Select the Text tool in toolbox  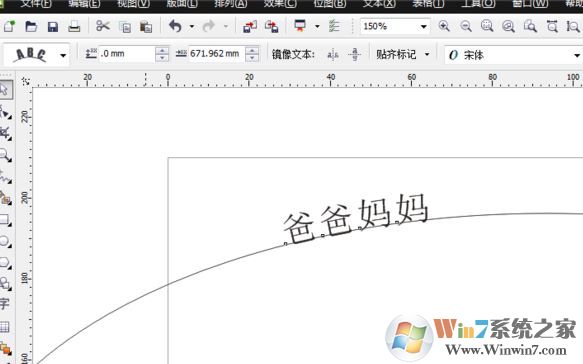click(x=4, y=303)
